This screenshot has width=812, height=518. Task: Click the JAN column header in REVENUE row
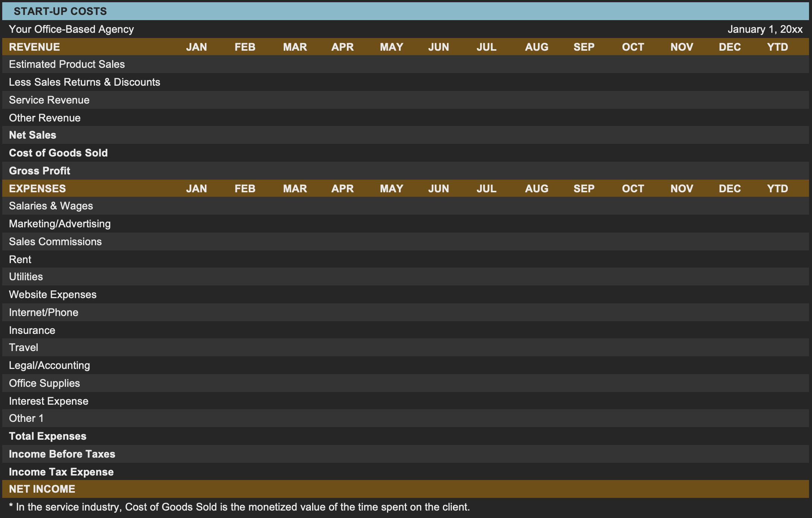pyautogui.click(x=196, y=47)
